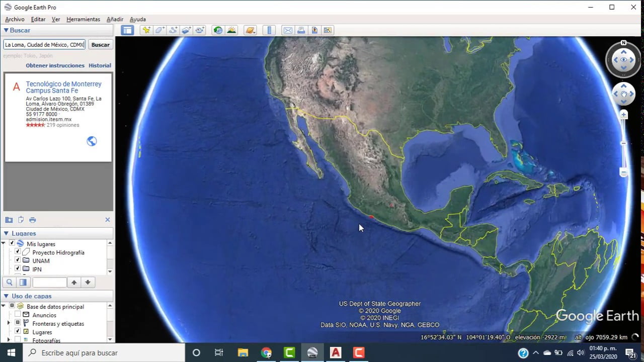
Task: Open the ruler measurement tool
Action: point(269,30)
